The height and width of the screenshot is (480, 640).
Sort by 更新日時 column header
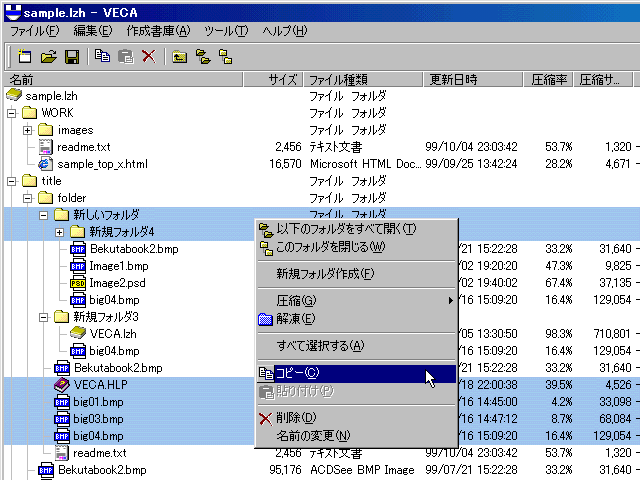(x=473, y=80)
